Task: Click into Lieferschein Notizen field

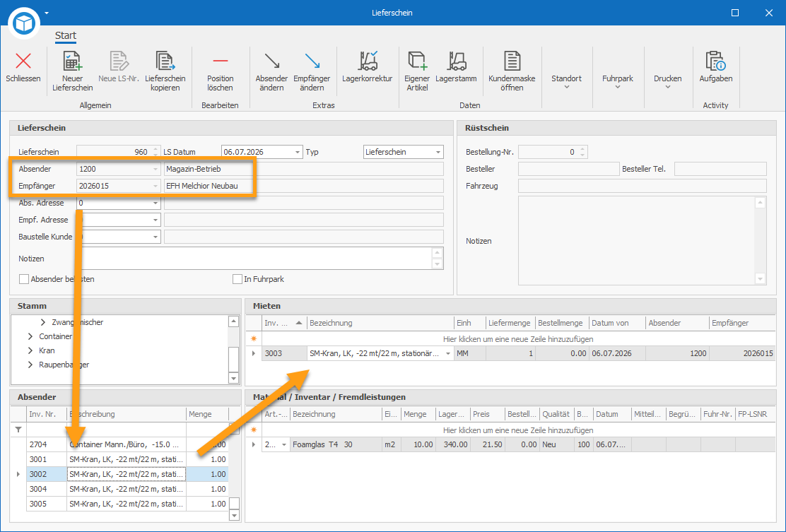Action: click(256, 259)
